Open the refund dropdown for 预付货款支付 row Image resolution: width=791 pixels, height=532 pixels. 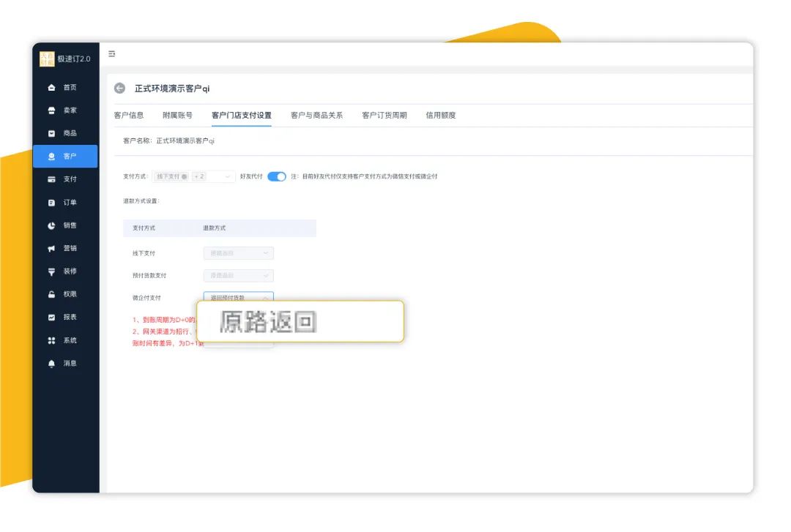[239, 275]
